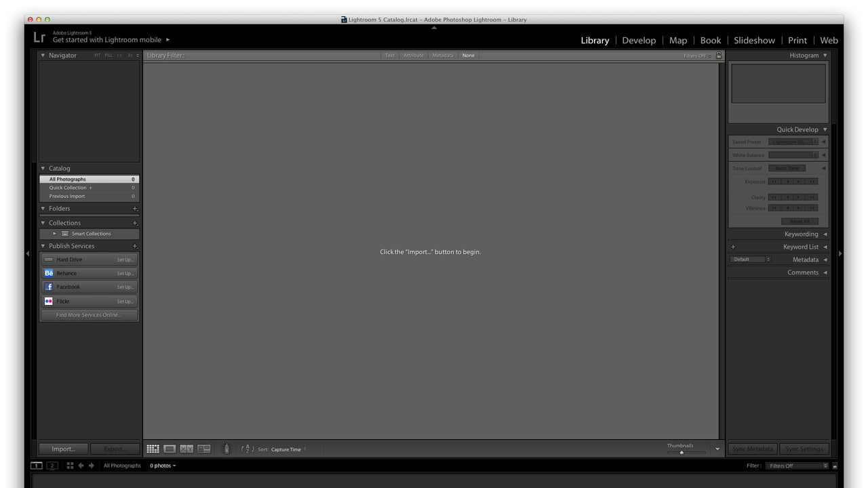Set Navigator zoom to 1:1

tap(119, 56)
